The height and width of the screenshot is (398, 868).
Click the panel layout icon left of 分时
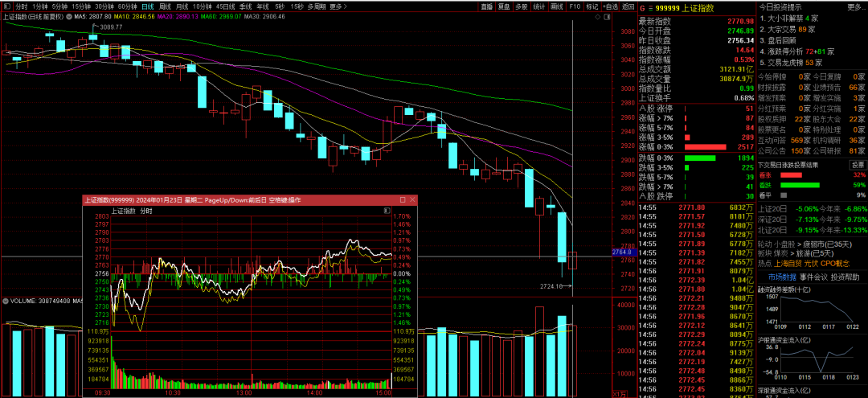pos(6,6)
